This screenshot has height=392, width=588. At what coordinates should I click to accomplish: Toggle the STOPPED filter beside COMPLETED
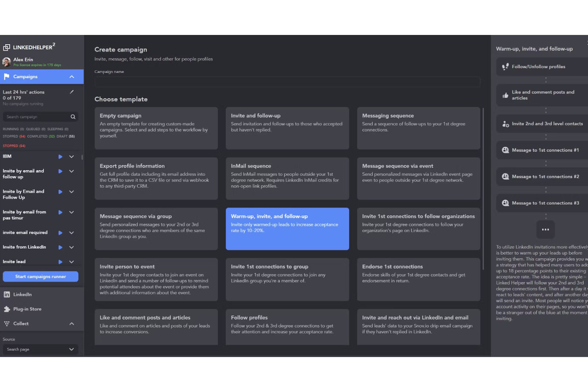tap(14, 136)
